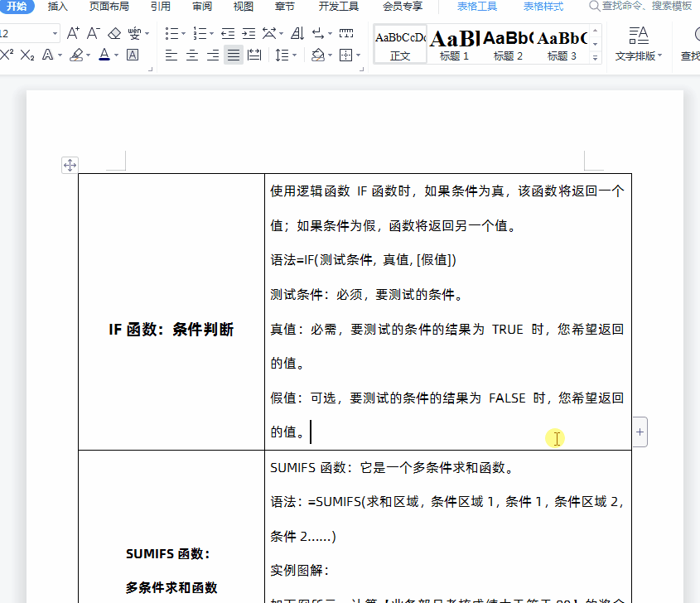Click the text effects outlined A icon
The width and height of the screenshot is (700, 603).
click(48, 55)
